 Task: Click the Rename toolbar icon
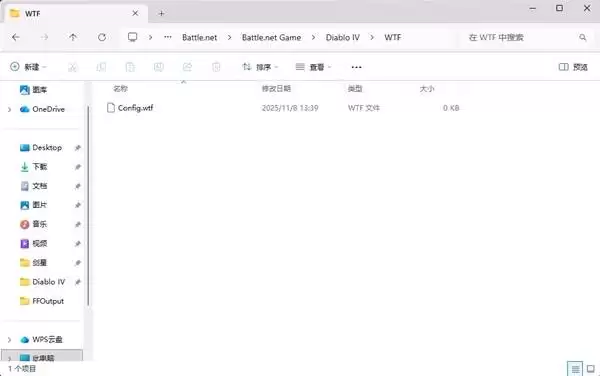click(158, 67)
